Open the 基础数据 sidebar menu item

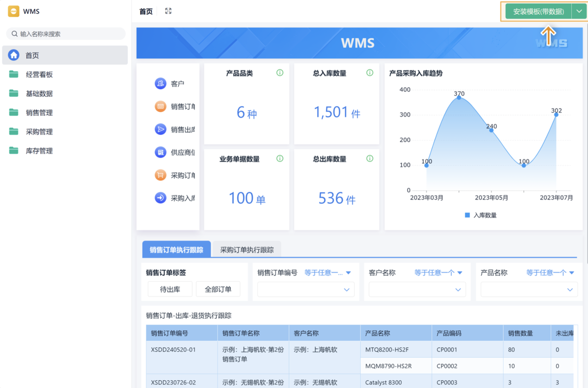pos(65,93)
